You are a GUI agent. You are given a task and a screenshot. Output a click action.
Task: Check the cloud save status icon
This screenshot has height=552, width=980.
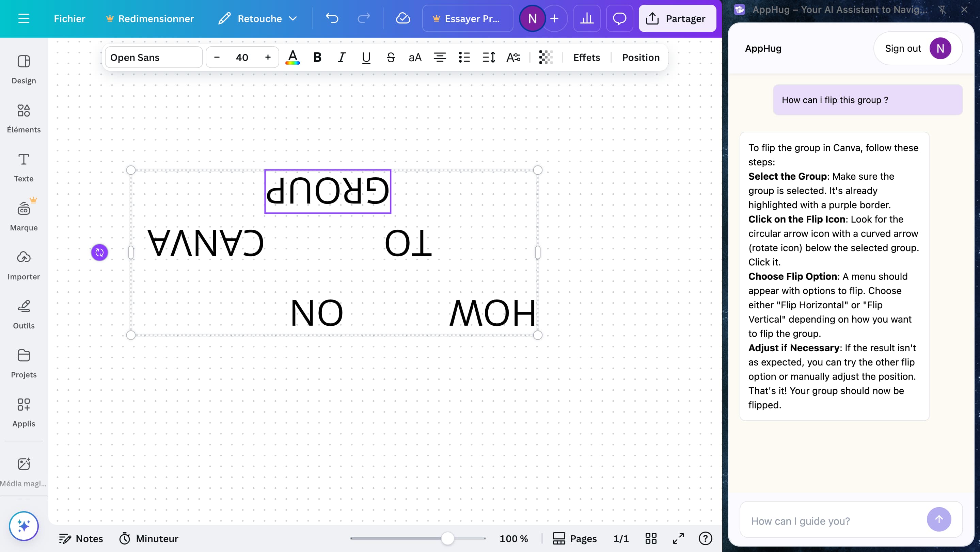403,18
